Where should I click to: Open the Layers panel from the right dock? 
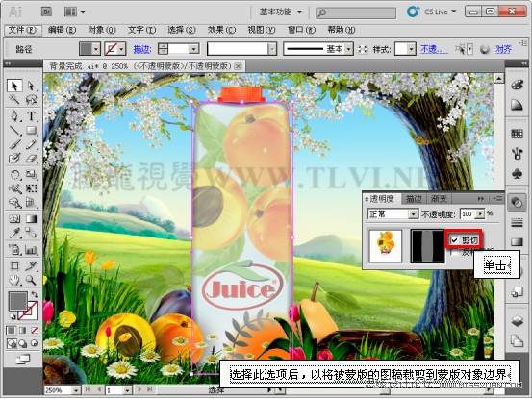517,321
